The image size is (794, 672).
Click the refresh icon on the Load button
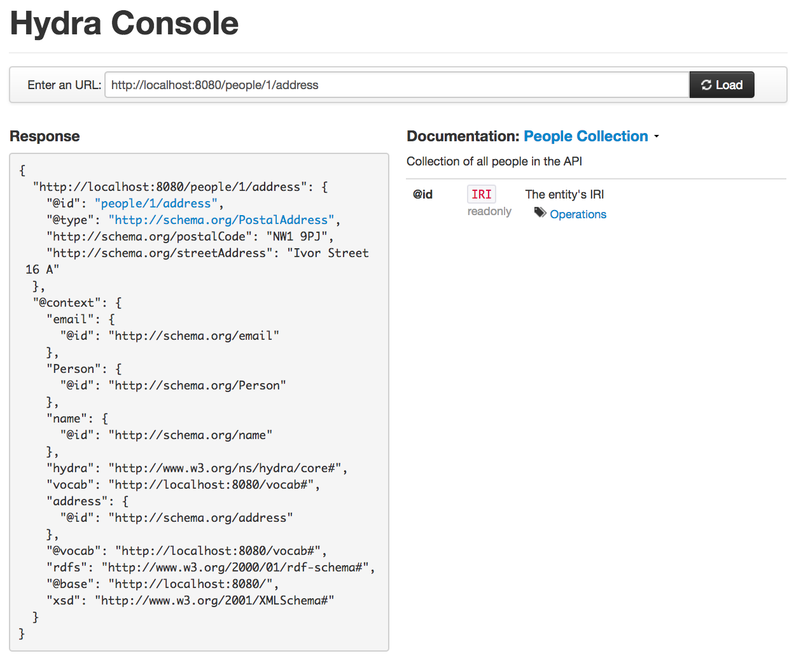[x=706, y=85]
